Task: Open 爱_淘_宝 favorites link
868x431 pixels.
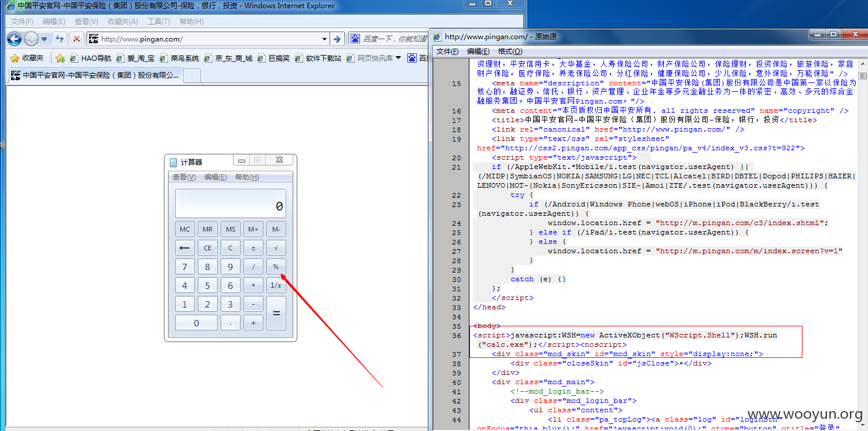Action: 136,58
